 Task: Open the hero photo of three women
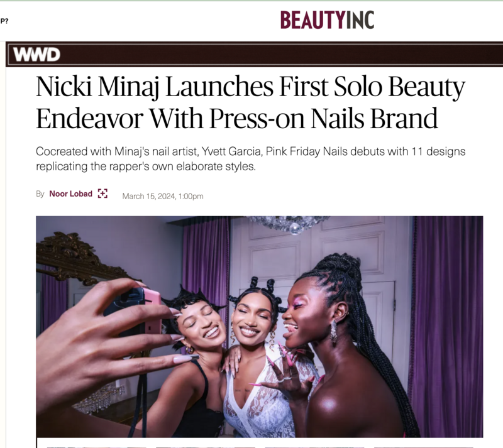click(x=259, y=327)
